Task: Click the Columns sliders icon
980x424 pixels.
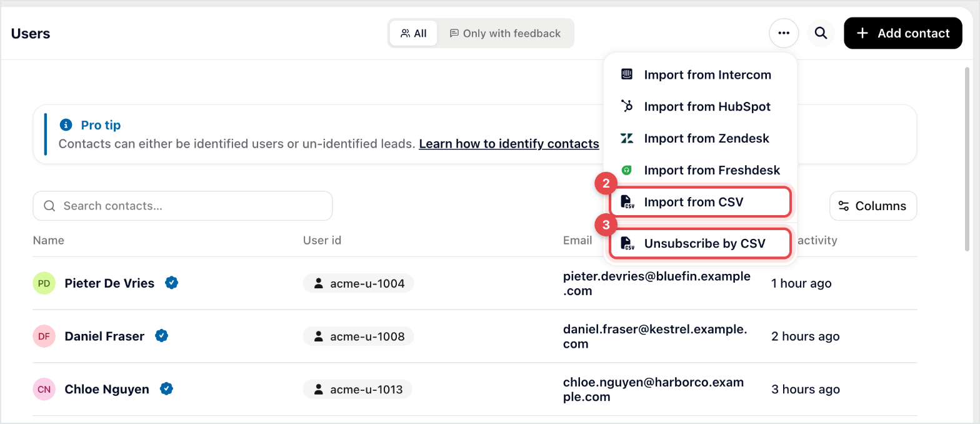Action: pyautogui.click(x=844, y=206)
